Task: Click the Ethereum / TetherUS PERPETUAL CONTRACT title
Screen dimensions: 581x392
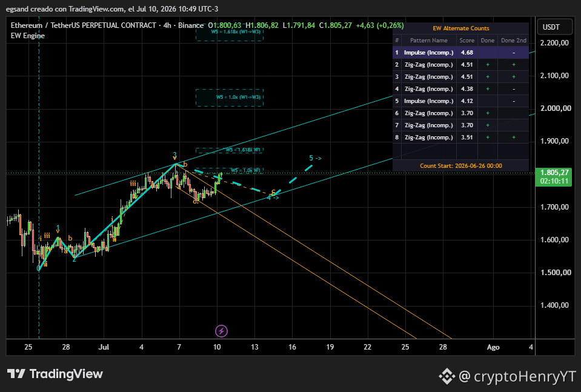Action: pos(84,25)
